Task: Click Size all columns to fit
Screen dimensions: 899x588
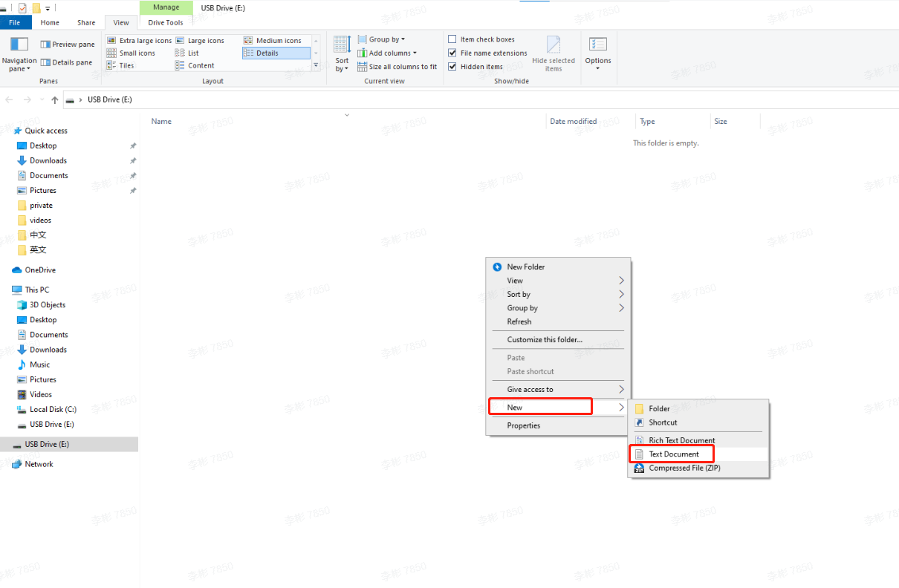Action: coord(401,65)
